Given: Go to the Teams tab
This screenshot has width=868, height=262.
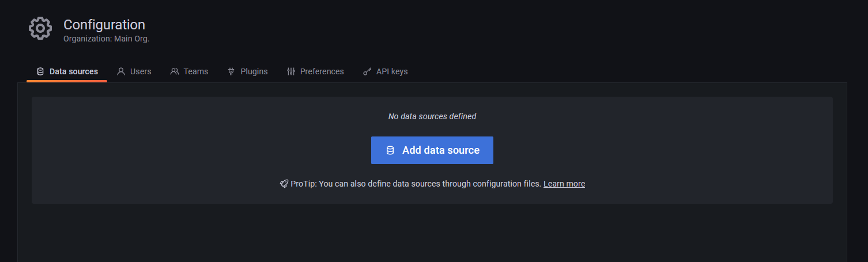Looking at the screenshot, I should pyautogui.click(x=196, y=71).
